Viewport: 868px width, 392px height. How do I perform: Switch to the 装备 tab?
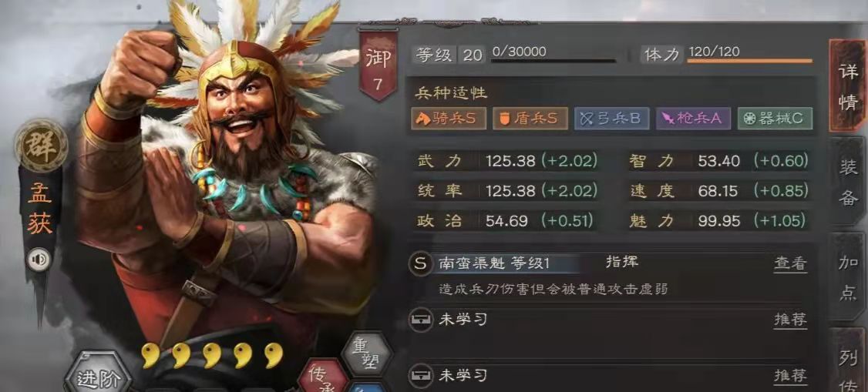847,181
